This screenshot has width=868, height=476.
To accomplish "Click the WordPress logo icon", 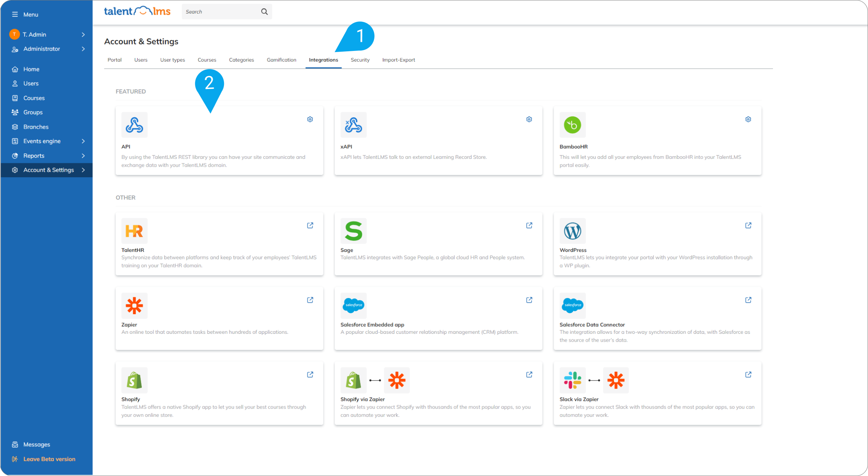I will point(572,231).
